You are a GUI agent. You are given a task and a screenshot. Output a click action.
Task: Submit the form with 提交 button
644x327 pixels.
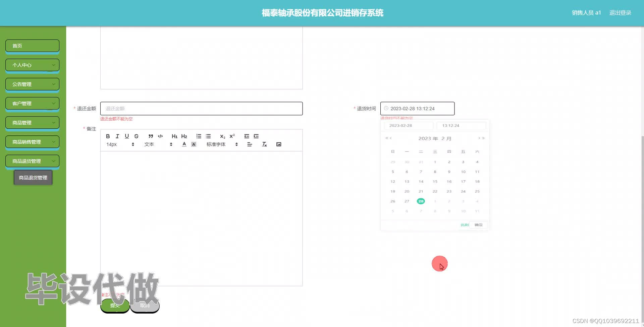(x=115, y=305)
